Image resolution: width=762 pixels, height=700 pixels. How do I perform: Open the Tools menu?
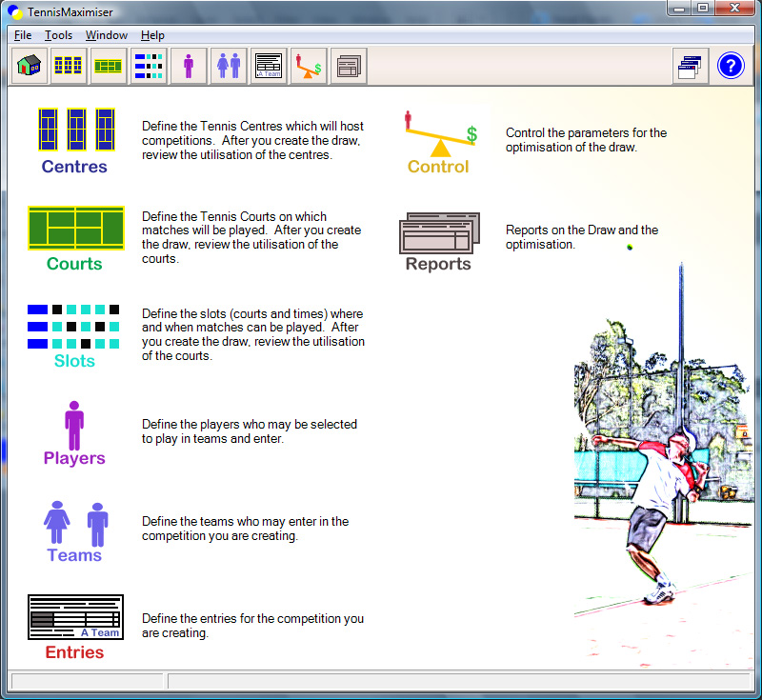coord(58,35)
